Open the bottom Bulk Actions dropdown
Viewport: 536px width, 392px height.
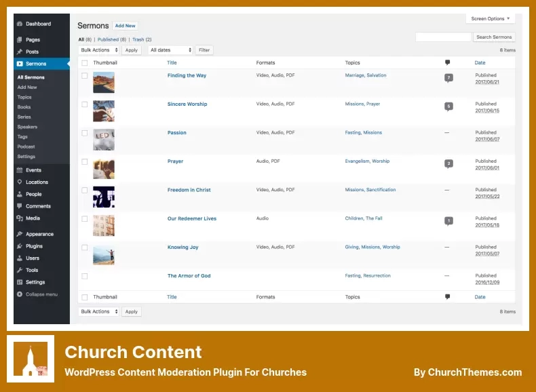pos(99,312)
